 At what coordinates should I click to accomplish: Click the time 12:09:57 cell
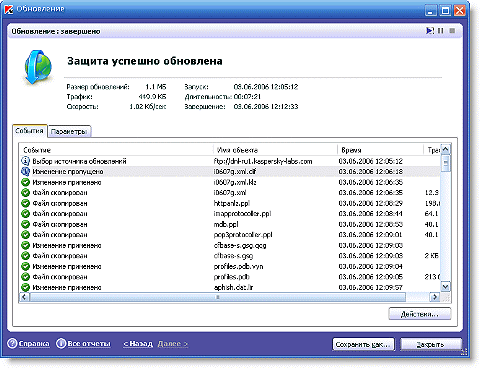(371, 287)
